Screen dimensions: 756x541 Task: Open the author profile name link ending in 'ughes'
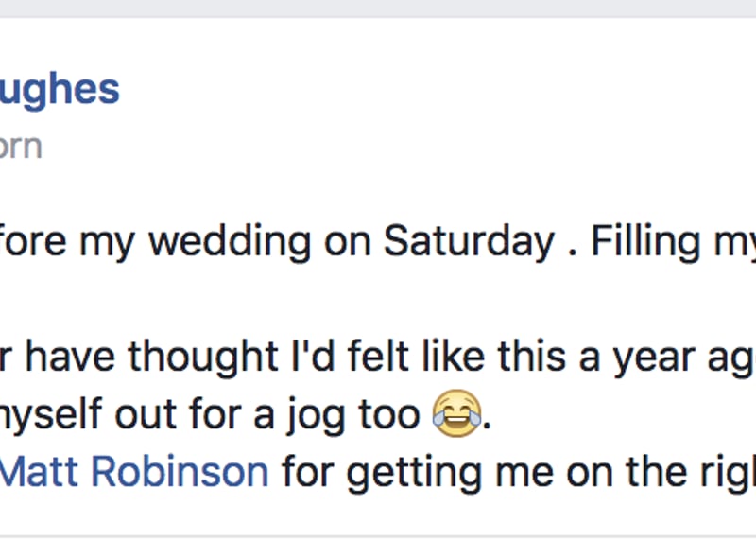(x=60, y=89)
